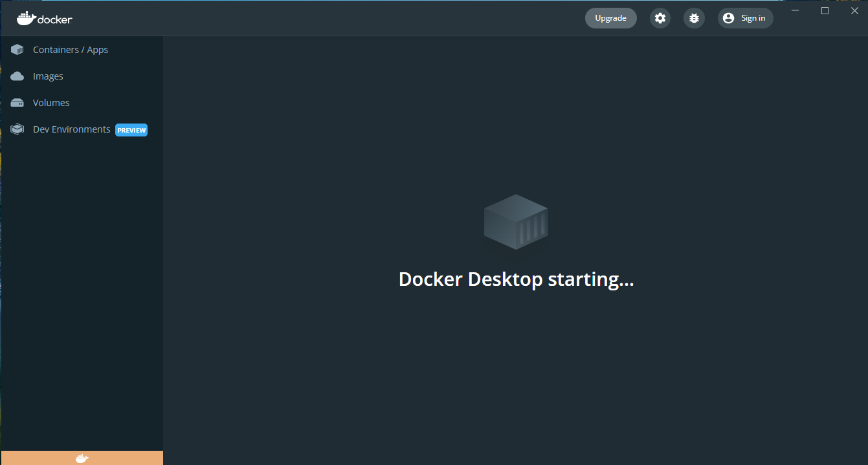This screenshot has width=868, height=465.
Task: Open Settings with the gear icon
Action: point(660,18)
